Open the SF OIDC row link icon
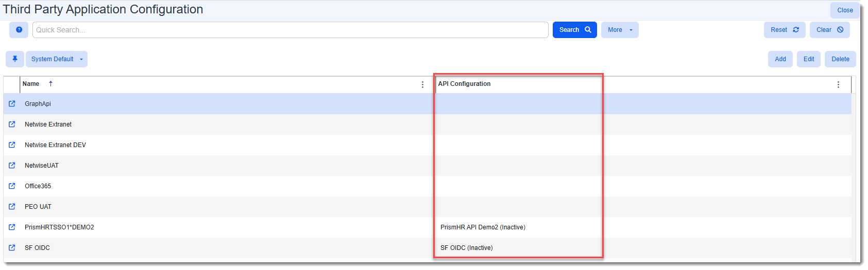 point(12,248)
